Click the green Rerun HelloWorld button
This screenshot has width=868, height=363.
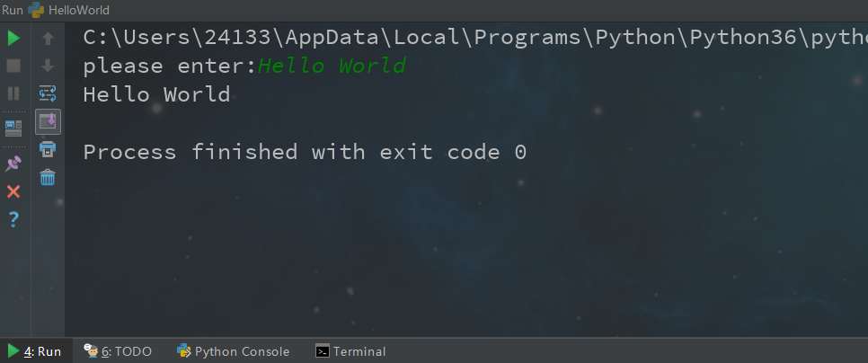(x=13, y=39)
